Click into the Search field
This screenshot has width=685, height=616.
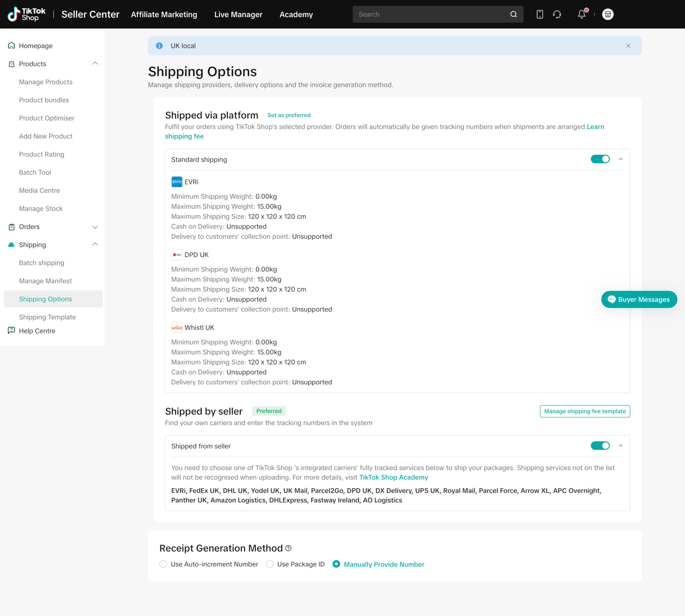[428, 14]
